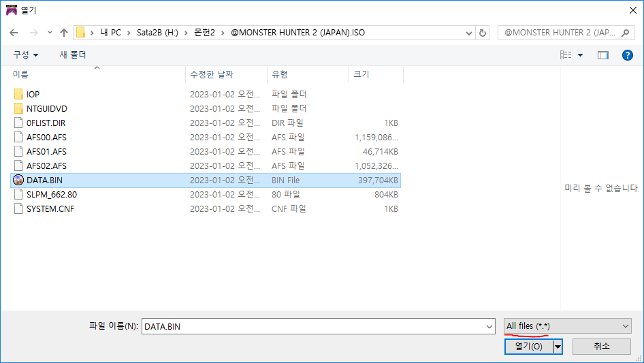The image size is (644, 363).
Task: Click the AFS00.AFS file name
Action: [x=46, y=138]
